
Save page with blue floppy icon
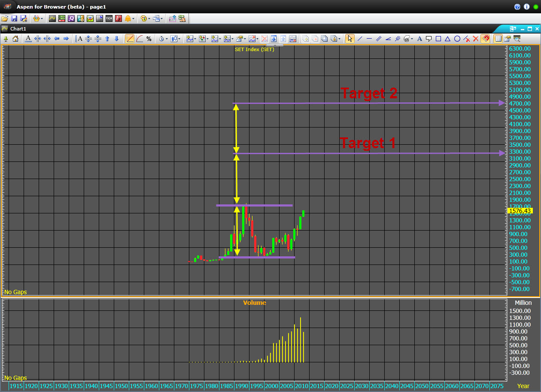click(x=14, y=18)
